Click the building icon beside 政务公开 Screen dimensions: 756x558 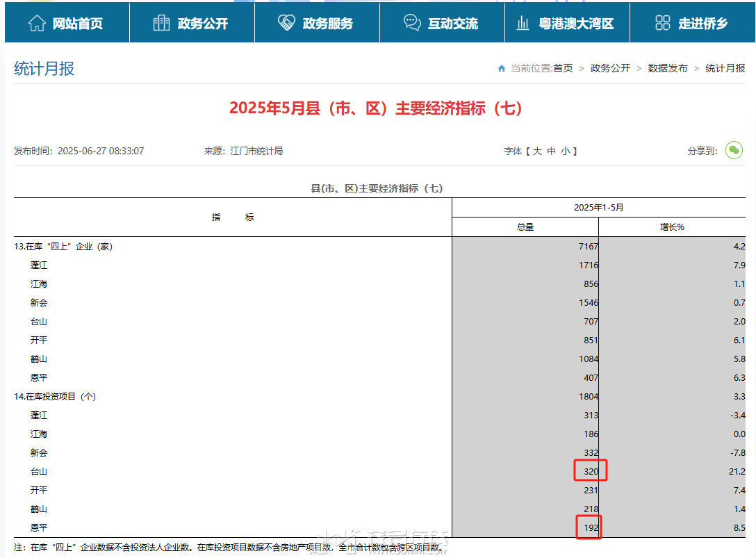coord(161,23)
